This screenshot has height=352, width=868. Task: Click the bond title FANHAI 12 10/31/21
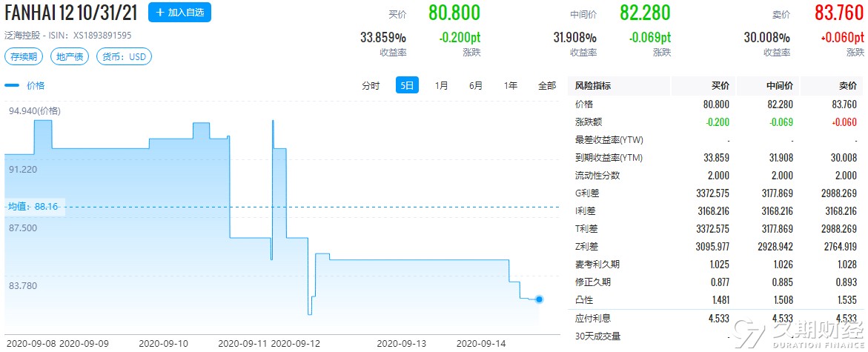click(71, 12)
